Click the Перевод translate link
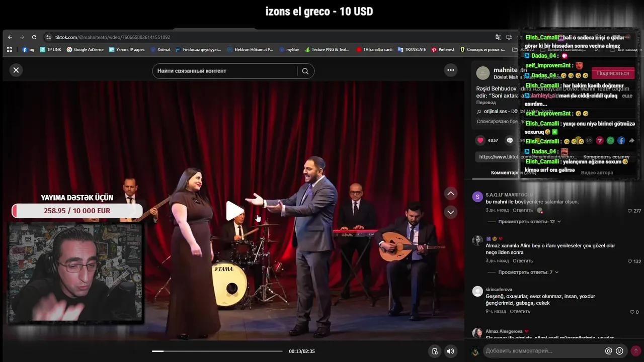The image size is (644, 362). point(486,103)
